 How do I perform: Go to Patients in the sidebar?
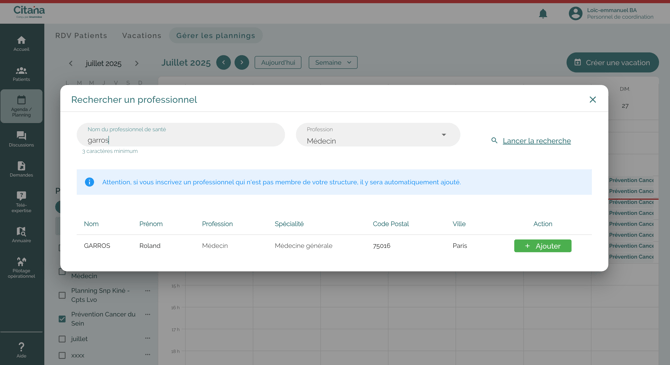21,74
